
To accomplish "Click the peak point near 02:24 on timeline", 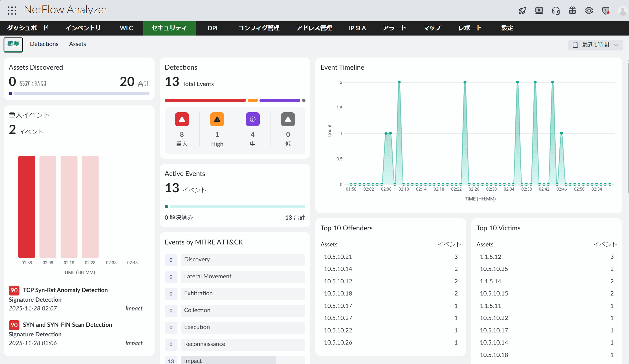I will [465, 82].
